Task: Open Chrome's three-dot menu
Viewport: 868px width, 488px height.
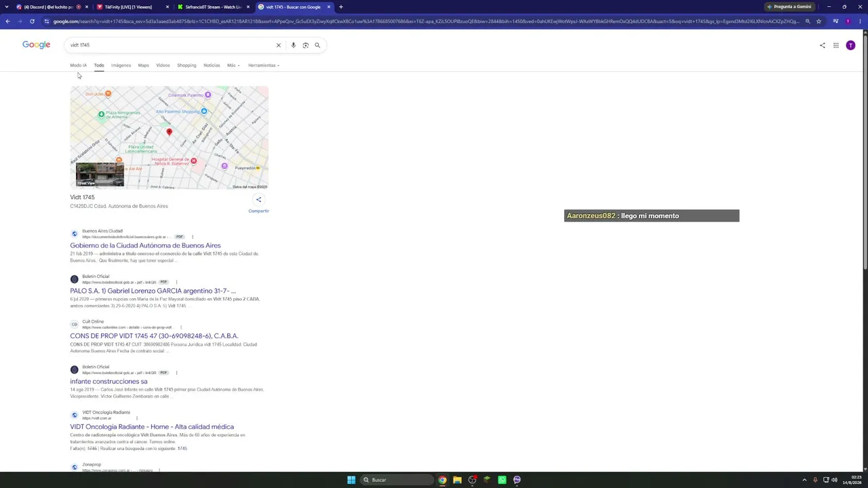Action: [x=860, y=22]
